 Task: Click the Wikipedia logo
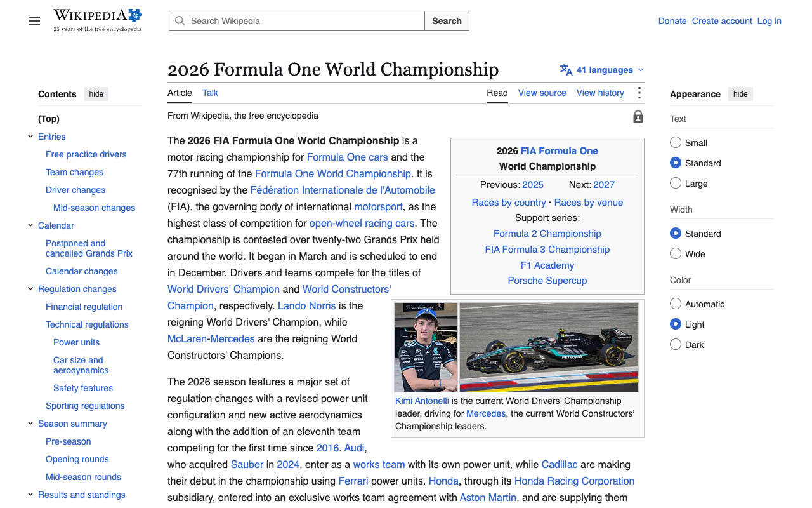click(x=98, y=20)
